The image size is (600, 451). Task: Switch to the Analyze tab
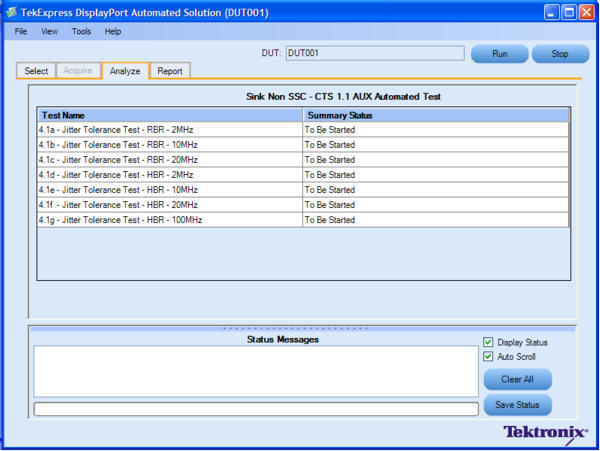point(125,71)
